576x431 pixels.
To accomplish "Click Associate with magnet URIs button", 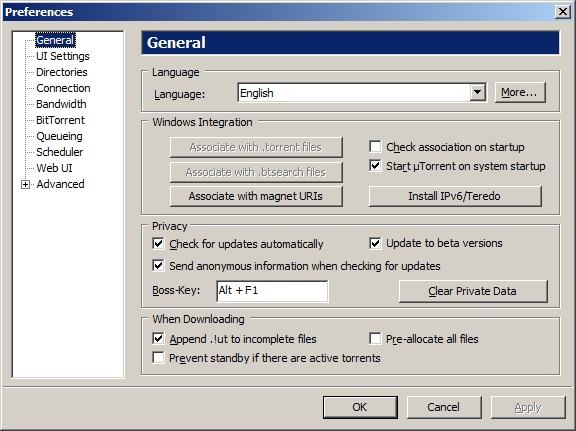I will pyautogui.click(x=256, y=196).
